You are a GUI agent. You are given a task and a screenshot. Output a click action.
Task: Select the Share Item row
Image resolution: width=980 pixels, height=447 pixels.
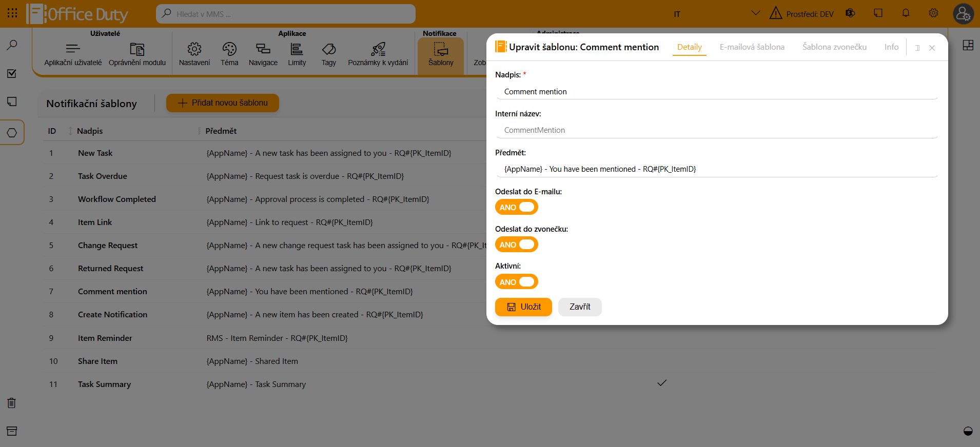pyautogui.click(x=490, y=361)
